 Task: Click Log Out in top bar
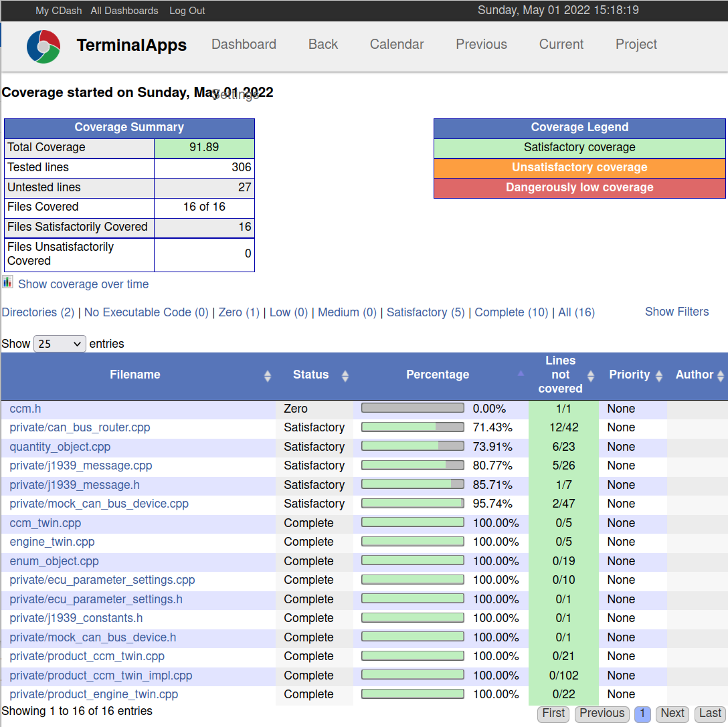tap(187, 11)
